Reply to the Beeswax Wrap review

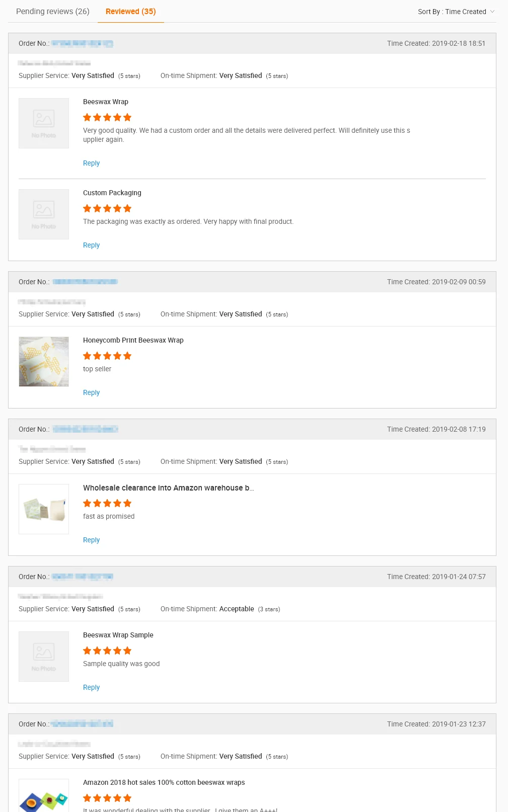point(91,163)
